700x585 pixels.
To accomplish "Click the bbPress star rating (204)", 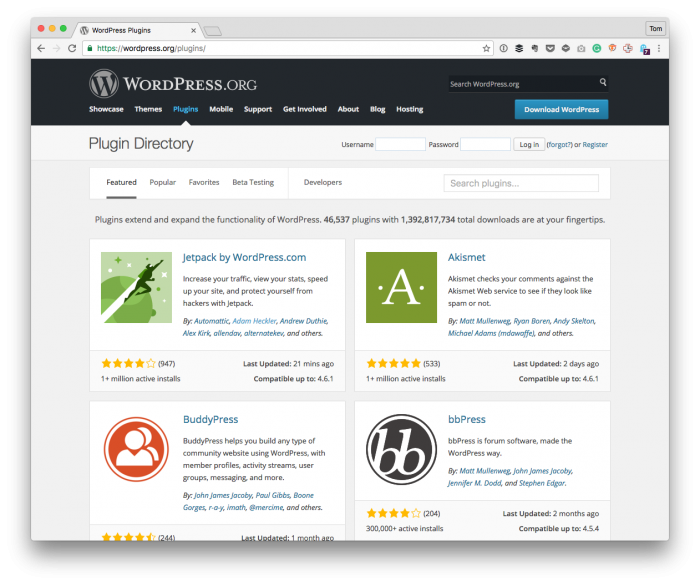I will (x=394, y=513).
